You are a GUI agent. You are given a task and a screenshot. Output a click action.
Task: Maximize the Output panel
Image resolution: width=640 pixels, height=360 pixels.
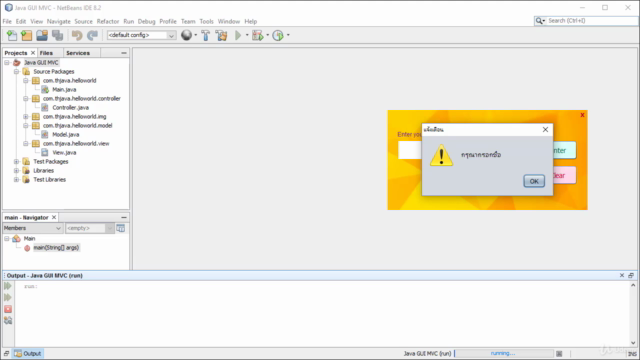coord(631,276)
